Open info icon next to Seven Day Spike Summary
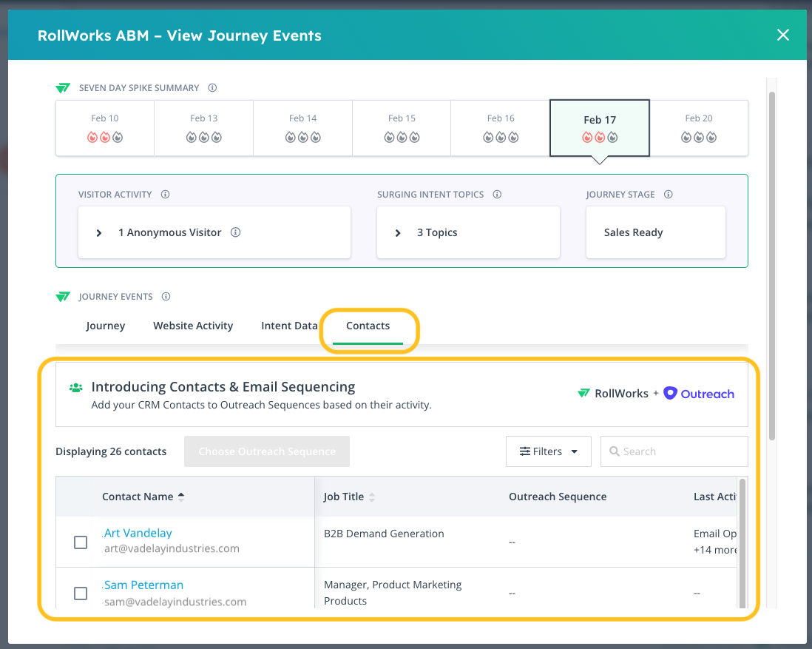812x649 pixels. tap(212, 87)
